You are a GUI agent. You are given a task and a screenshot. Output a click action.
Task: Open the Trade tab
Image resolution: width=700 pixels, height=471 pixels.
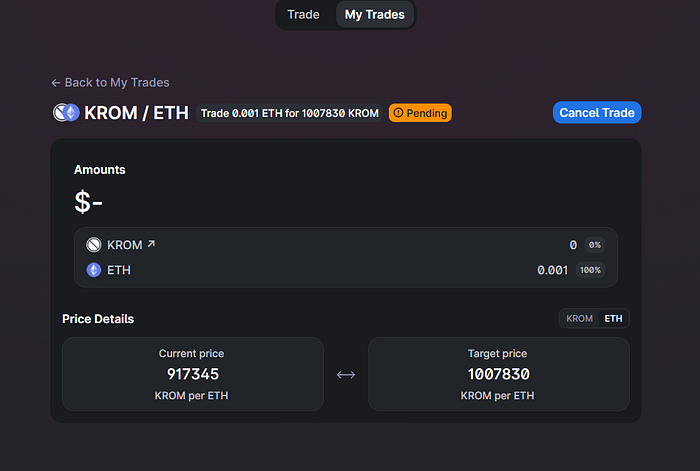tap(304, 15)
